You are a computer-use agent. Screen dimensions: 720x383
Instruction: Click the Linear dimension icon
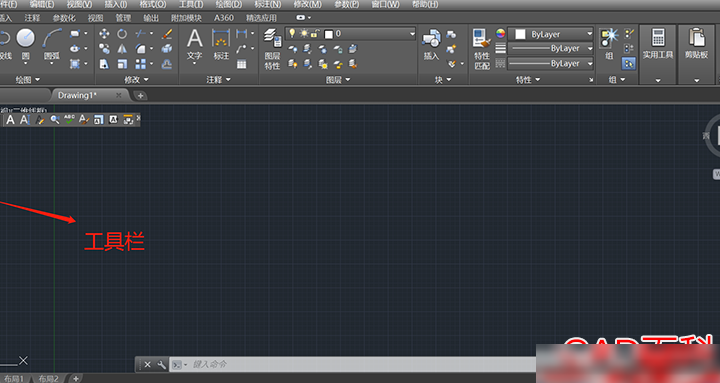coord(242,33)
